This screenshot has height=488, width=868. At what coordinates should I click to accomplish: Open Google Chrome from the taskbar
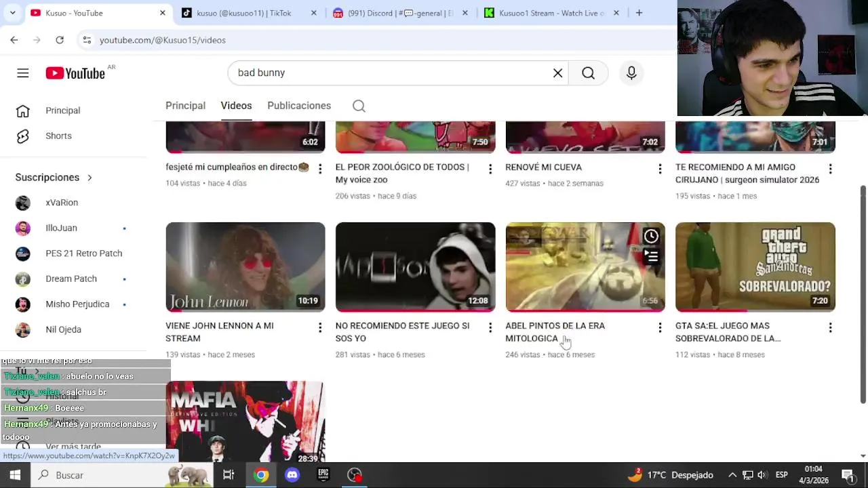click(261, 475)
